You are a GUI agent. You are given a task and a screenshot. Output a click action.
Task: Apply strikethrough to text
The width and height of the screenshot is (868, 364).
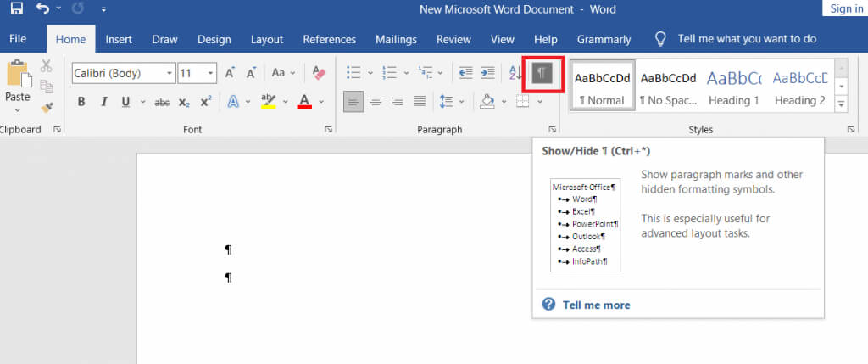point(162,102)
